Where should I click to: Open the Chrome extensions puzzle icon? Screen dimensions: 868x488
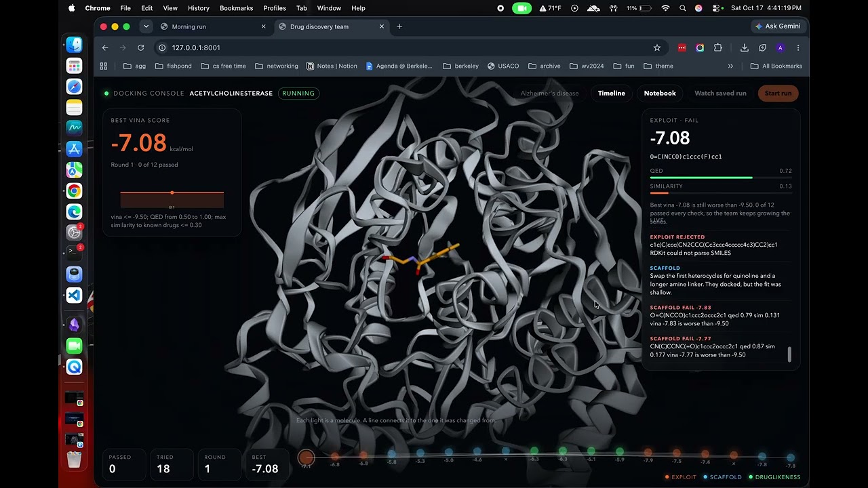(718, 47)
